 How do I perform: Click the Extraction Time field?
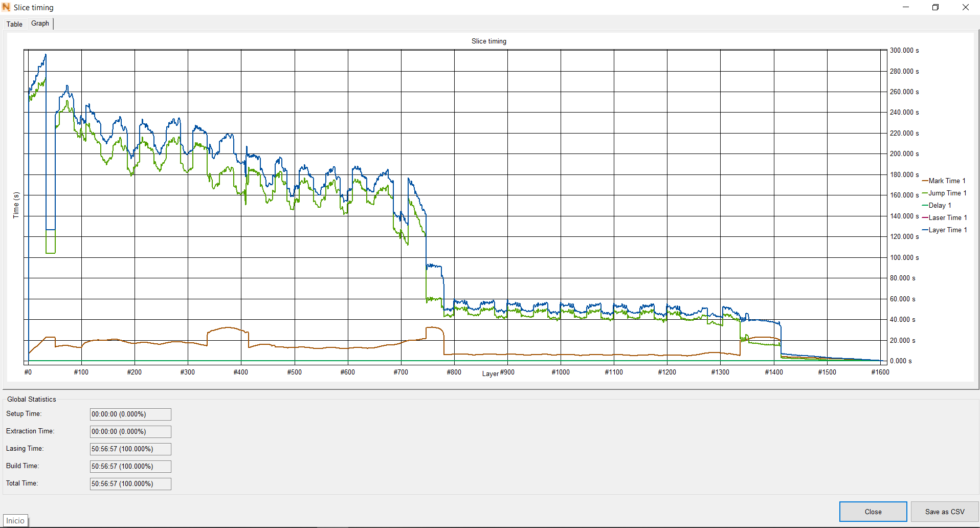[130, 432]
